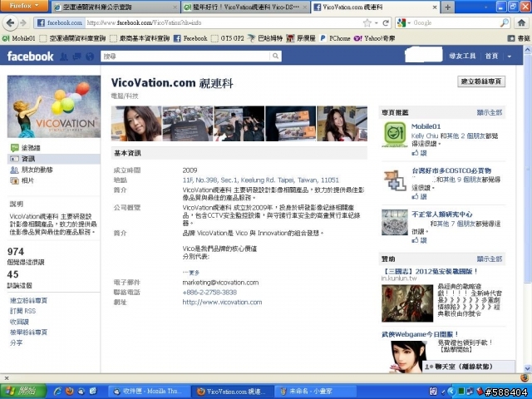Switch to the VicoVation Vico-DS tab
This screenshot has height=399, width=532.
pyautogui.click(x=245, y=7)
